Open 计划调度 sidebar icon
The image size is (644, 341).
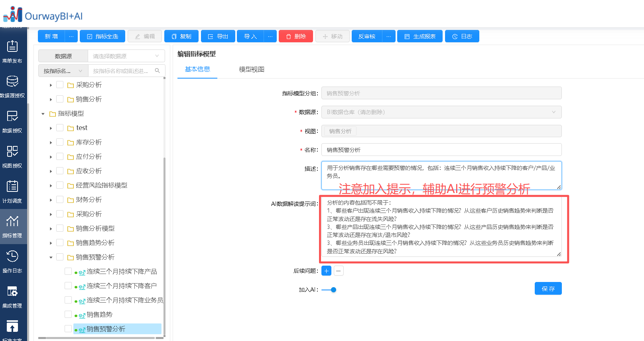[x=12, y=191]
